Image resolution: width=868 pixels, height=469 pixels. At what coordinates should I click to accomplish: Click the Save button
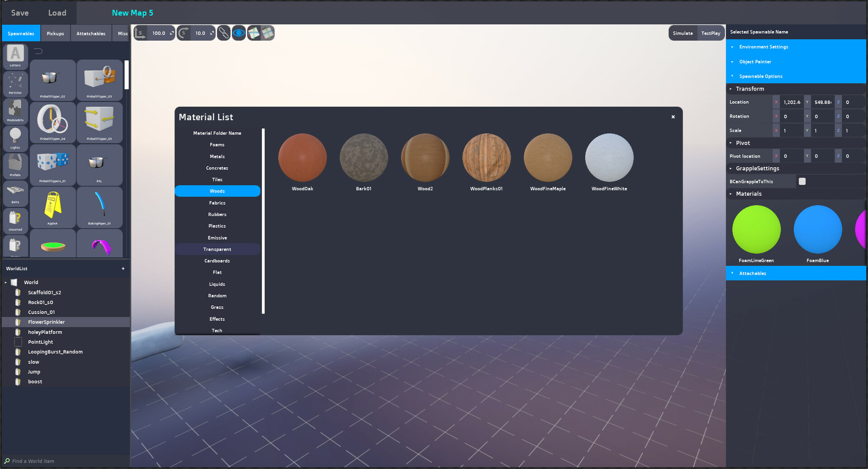[x=20, y=13]
